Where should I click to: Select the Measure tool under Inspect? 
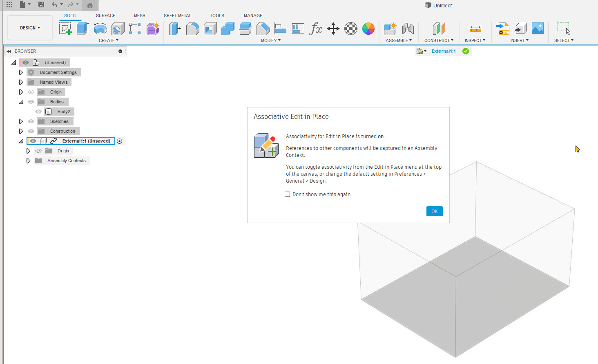tap(475, 29)
